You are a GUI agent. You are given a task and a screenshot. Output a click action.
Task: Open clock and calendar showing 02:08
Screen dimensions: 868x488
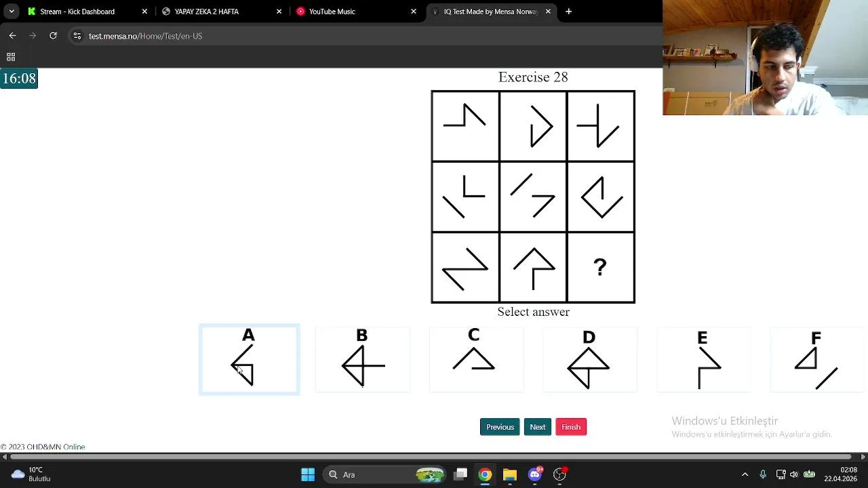[840, 474]
